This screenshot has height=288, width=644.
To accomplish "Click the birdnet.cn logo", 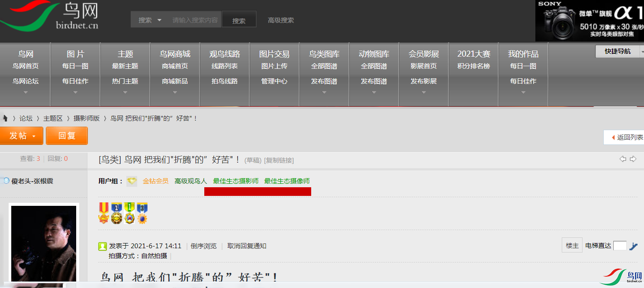I will click(x=49, y=16).
